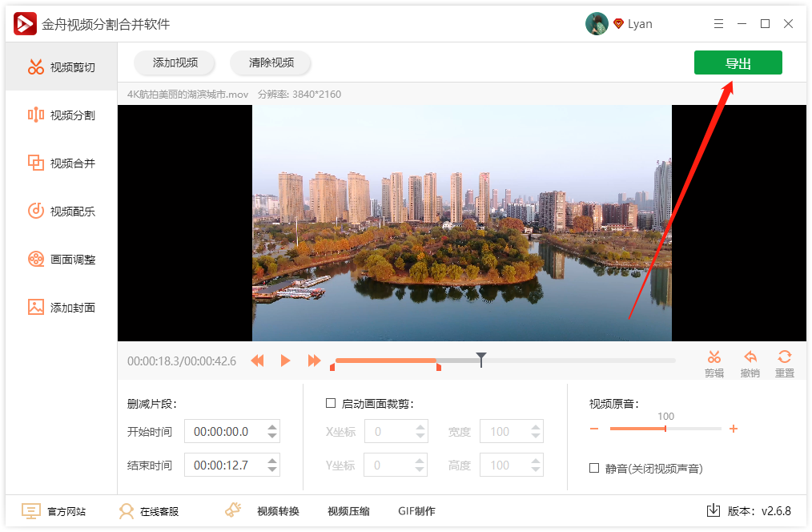Open the 视频合并 (video merge) tool
The height and width of the screenshot is (532, 812).
pos(59,163)
